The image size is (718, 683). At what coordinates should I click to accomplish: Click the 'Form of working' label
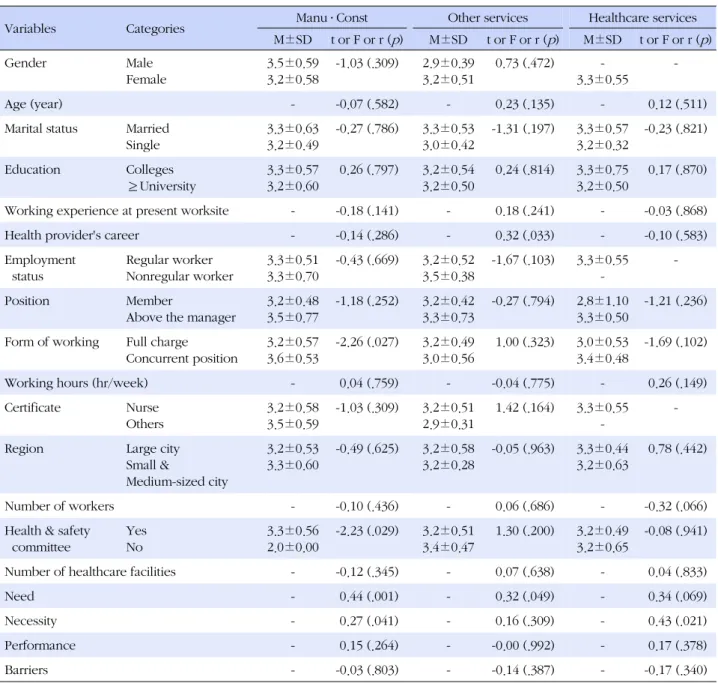(52, 342)
